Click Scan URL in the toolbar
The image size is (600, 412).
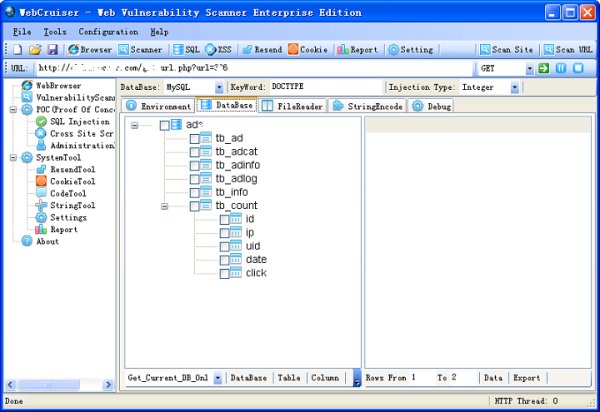pos(568,49)
